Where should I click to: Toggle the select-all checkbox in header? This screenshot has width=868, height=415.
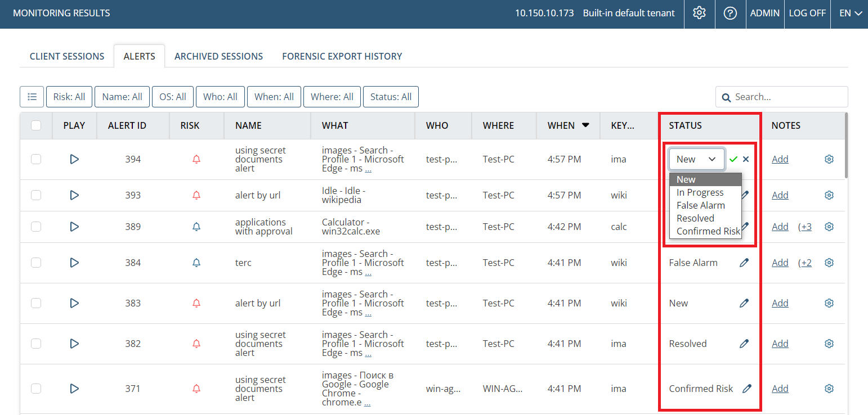tap(36, 125)
